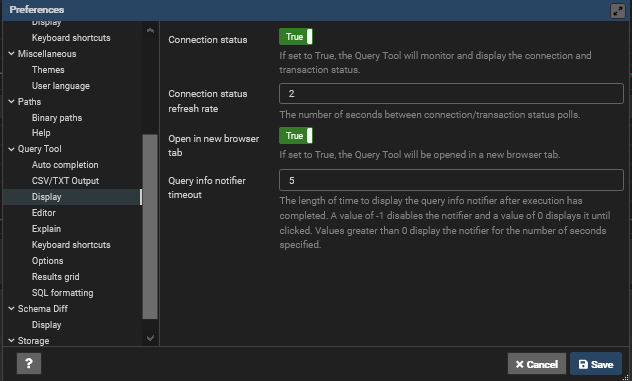Collapse the Miscellaneous tree node
Image resolution: width=632 pixels, height=381 pixels.
click(11, 54)
